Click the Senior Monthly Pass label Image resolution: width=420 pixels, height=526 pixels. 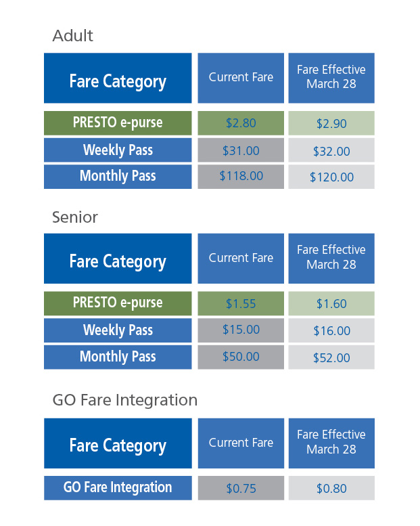tap(118, 357)
